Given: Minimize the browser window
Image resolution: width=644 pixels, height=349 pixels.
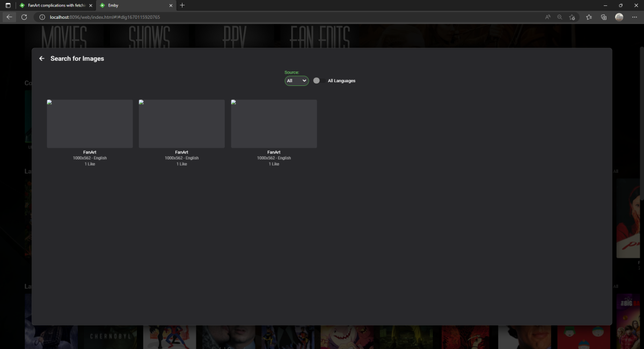Looking at the screenshot, I should pyautogui.click(x=605, y=5).
